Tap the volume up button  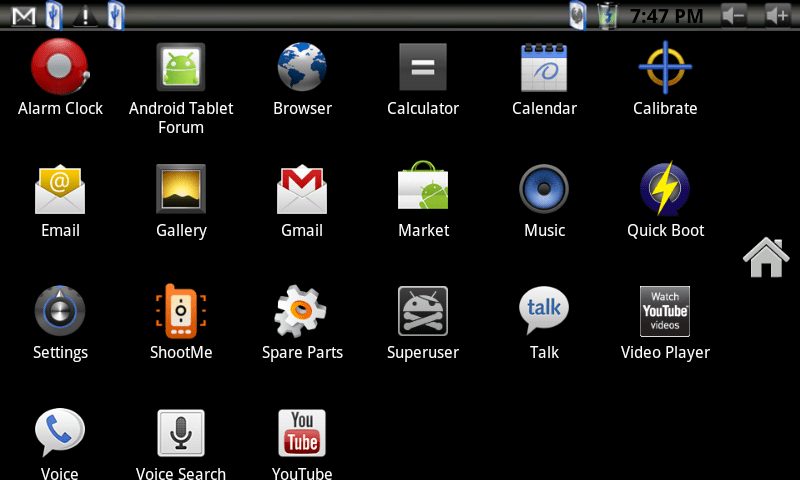[x=778, y=15]
